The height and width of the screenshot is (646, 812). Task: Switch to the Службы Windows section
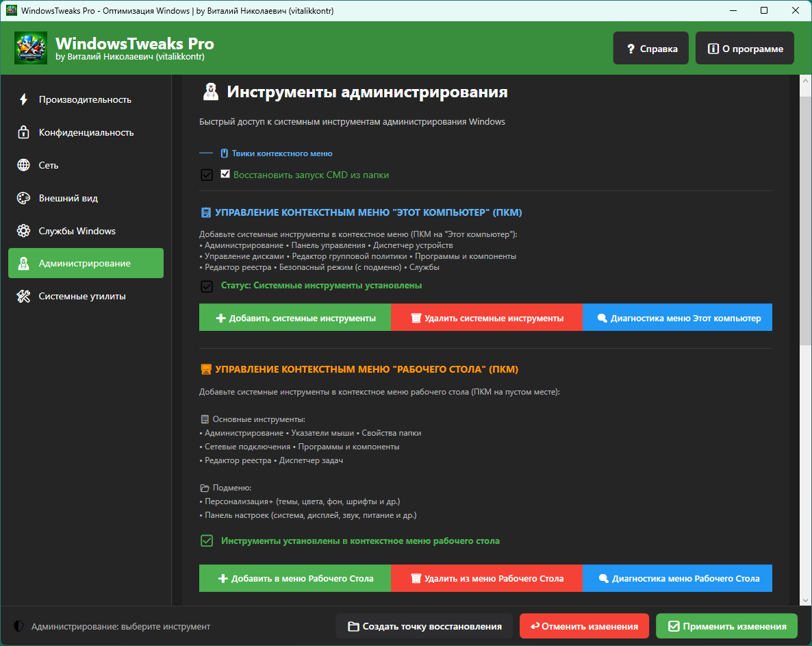click(77, 231)
